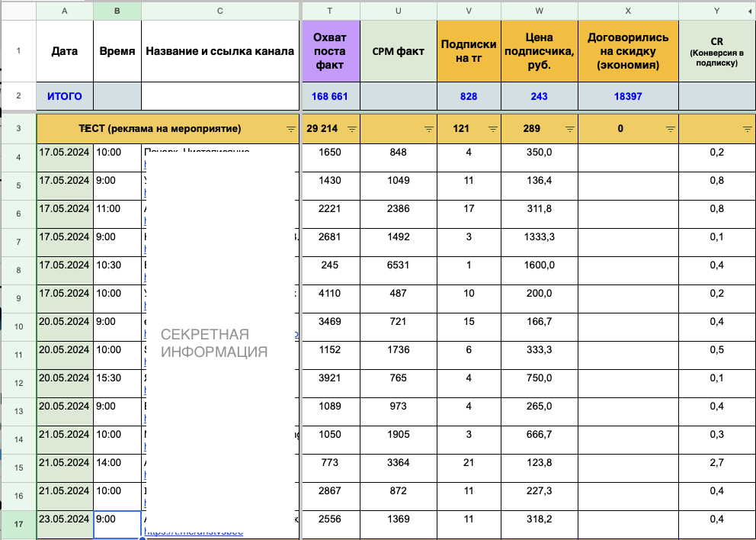Open filter dropdown in Договорились на скидку column
756x540 pixels.
[670, 129]
